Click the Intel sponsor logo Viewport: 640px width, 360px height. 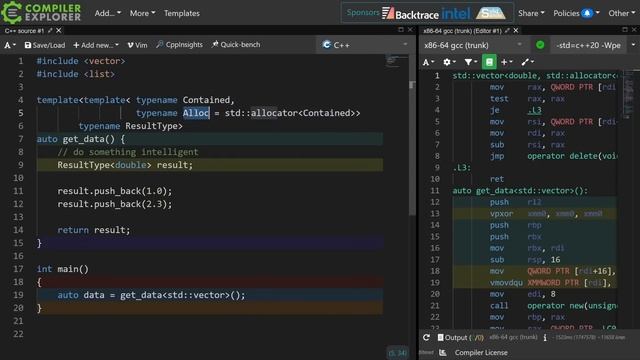[456, 13]
